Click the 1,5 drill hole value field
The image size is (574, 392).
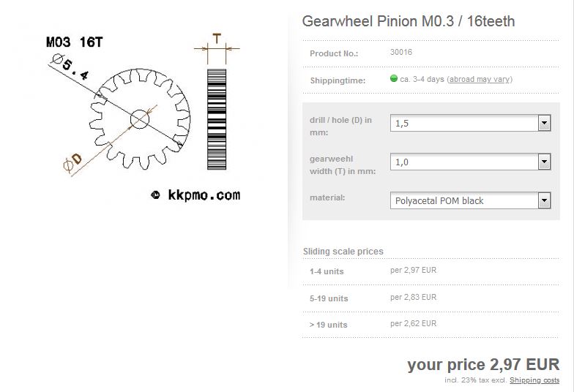470,123
